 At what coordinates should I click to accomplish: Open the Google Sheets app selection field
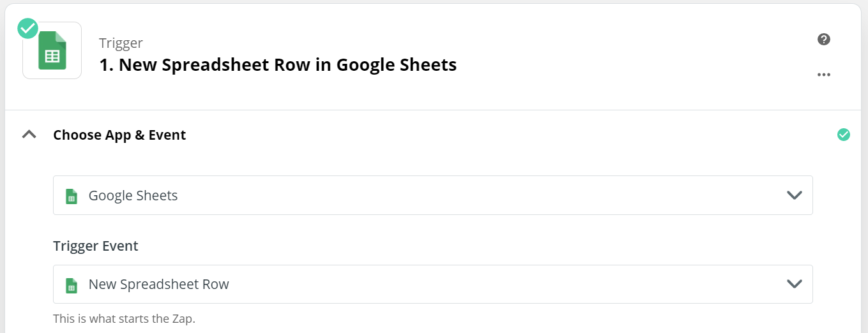point(433,195)
